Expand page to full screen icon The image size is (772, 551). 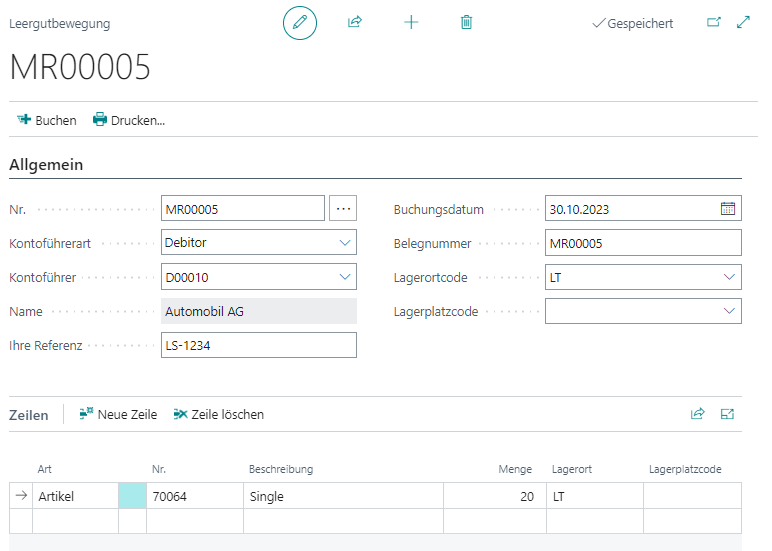[x=743, y=22]
